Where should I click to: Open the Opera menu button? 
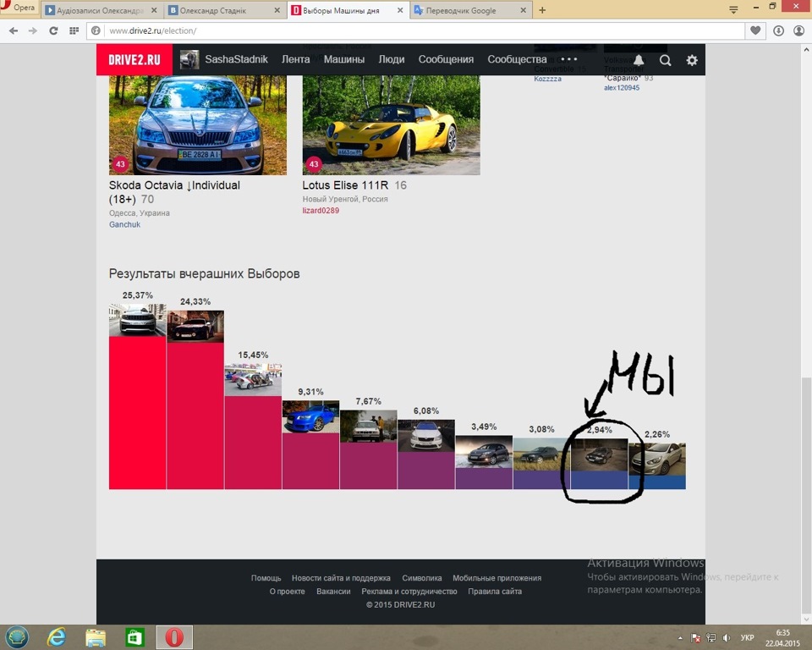point(19,8)
